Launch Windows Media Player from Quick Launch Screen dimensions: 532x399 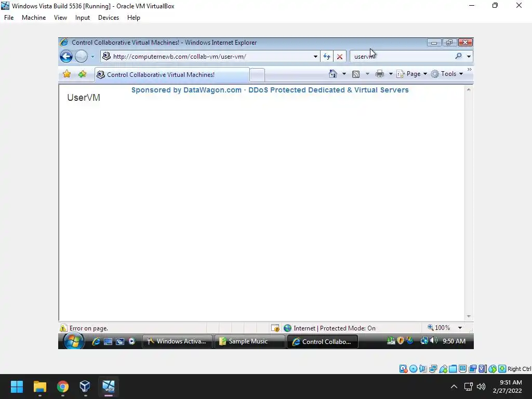[x=132, y=341]
